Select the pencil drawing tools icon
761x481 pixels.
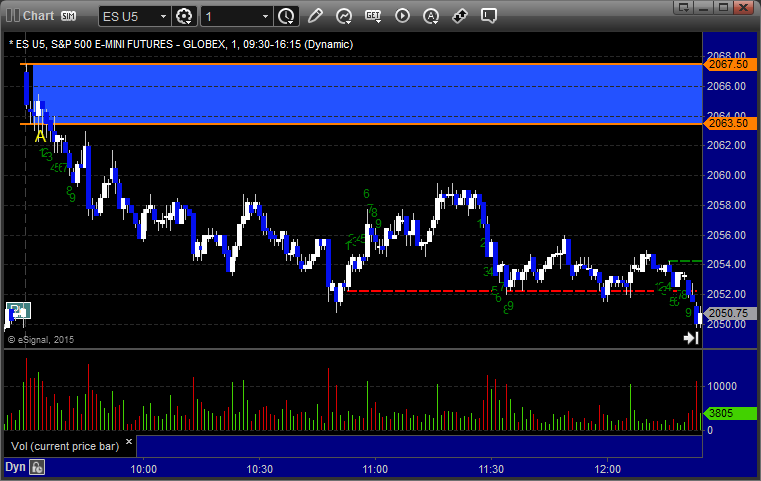(315, 16)
